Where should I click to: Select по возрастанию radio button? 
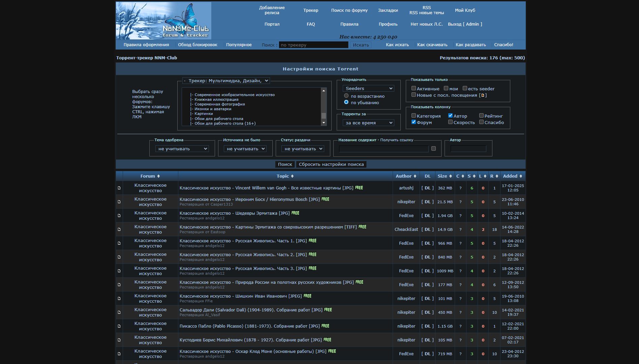(x=346, y=96)
